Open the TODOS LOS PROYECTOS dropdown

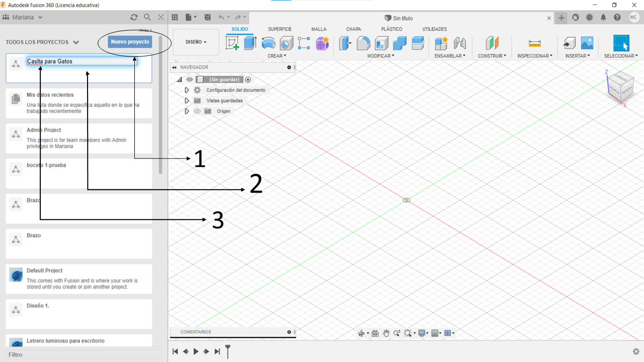[x=42, y=42]
